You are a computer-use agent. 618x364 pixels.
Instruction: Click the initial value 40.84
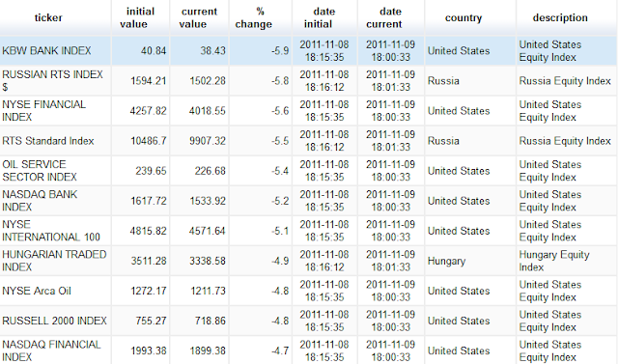tap(154, 51)
